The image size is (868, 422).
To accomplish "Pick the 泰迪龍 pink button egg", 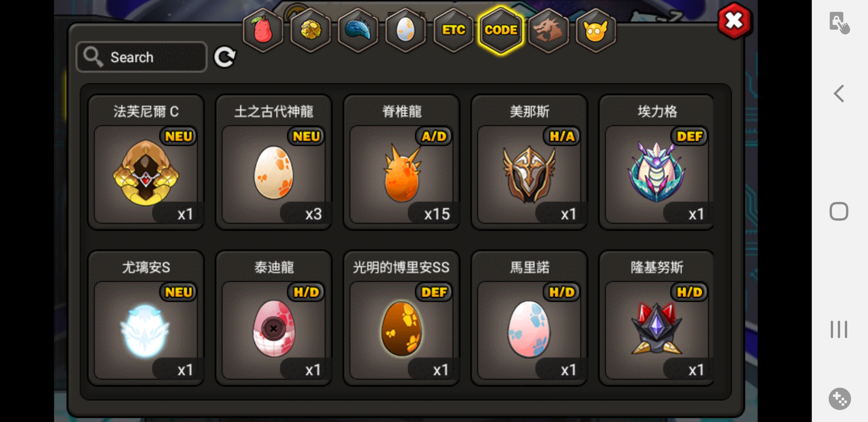I will [x=274, y=318].
